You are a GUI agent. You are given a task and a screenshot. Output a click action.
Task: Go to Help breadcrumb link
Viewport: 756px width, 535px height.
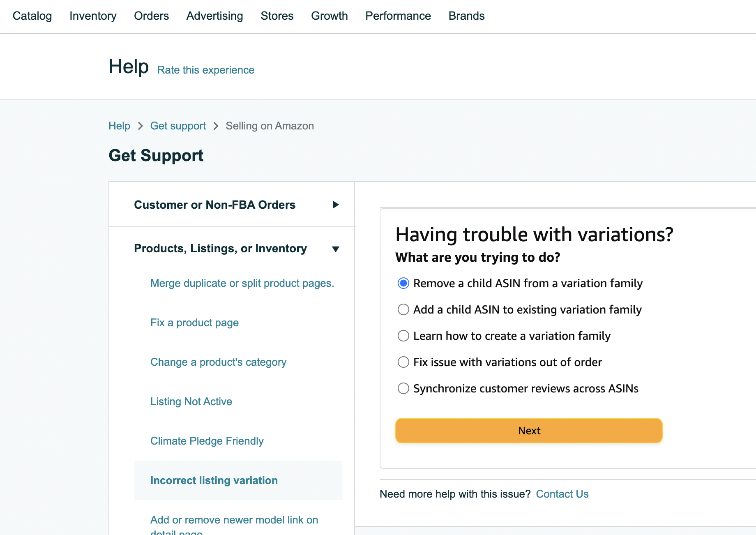(119, 126)
